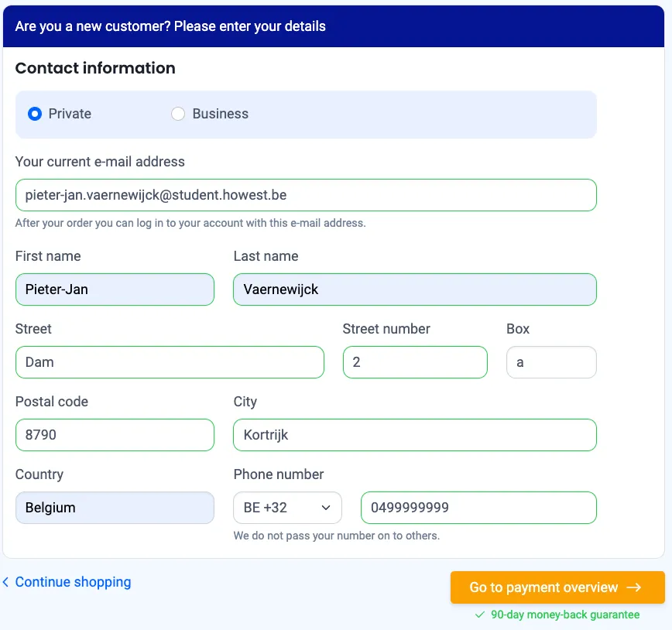
Task: Click the Street number field
Action: pyautogui.click(x=415, y=362)
